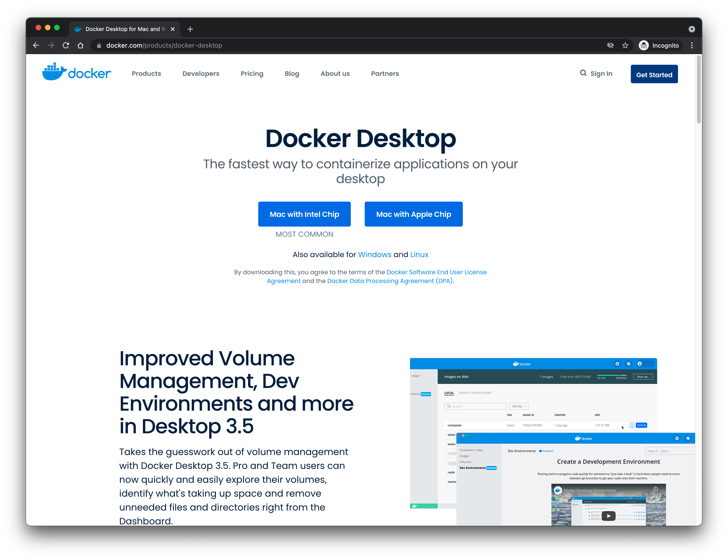Open Docker Data Processing Agreement link
Image resolution: width=728 pixels, height=560 pixels.
[390, 281]
